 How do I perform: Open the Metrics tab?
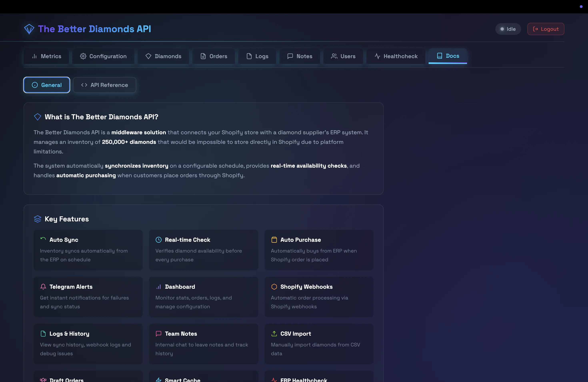tap(46, 56)
